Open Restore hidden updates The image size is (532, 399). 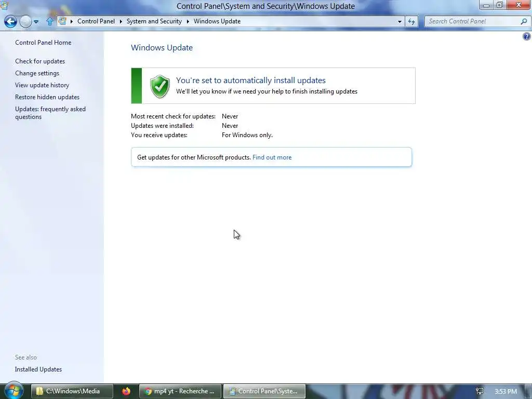[x=47, y=97]
